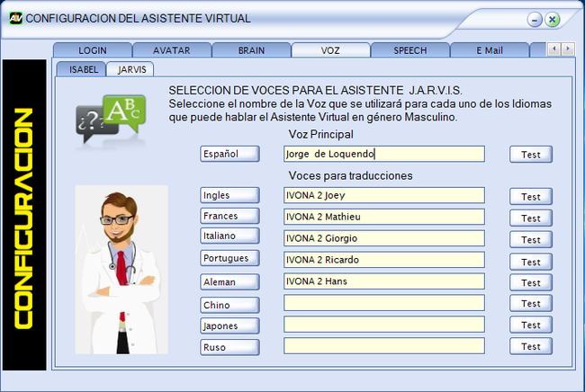Viewport: 585px width, 392px height.
Task: Click the empty Japones voice field
Action: (384, 325)
